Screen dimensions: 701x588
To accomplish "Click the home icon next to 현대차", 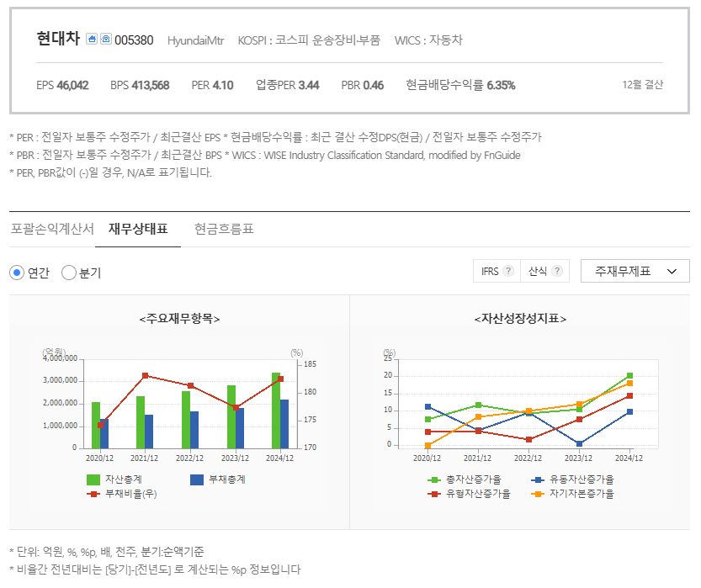I will (92, 39).
